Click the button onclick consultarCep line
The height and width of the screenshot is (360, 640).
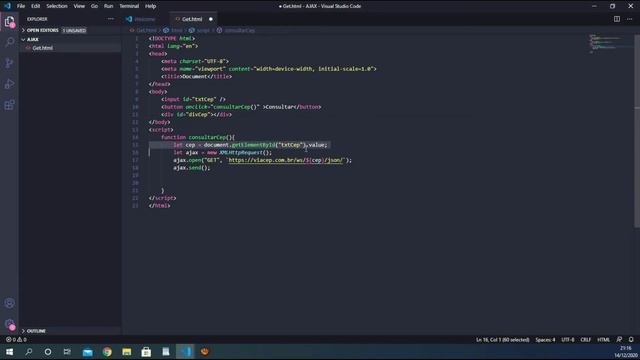click(241, 107)
